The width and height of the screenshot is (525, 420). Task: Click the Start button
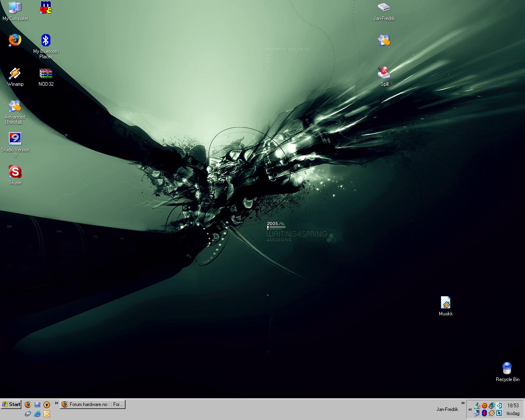coord(11,404)
